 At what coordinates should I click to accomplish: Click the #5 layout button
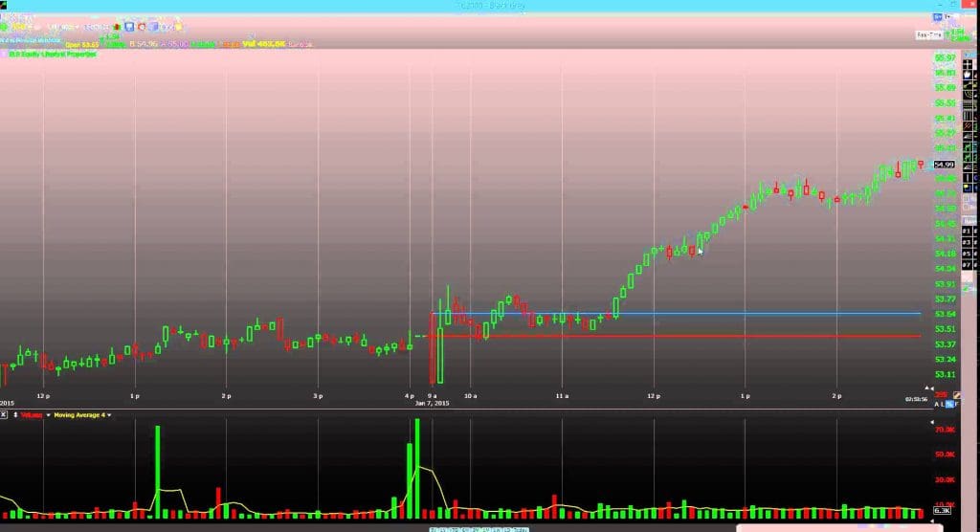[x=967, y=254]
